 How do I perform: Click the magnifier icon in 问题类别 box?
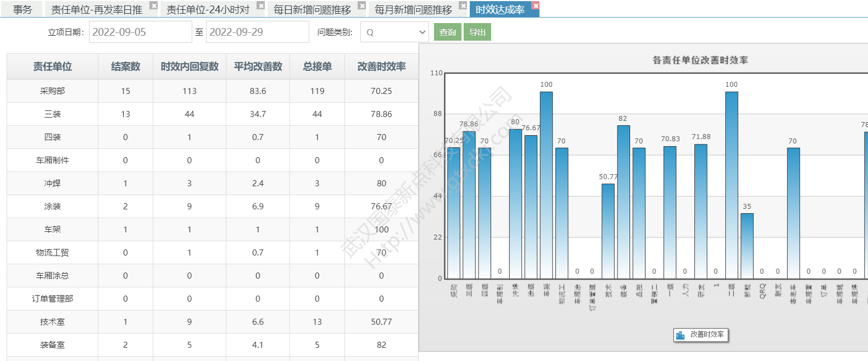(370, 32)
